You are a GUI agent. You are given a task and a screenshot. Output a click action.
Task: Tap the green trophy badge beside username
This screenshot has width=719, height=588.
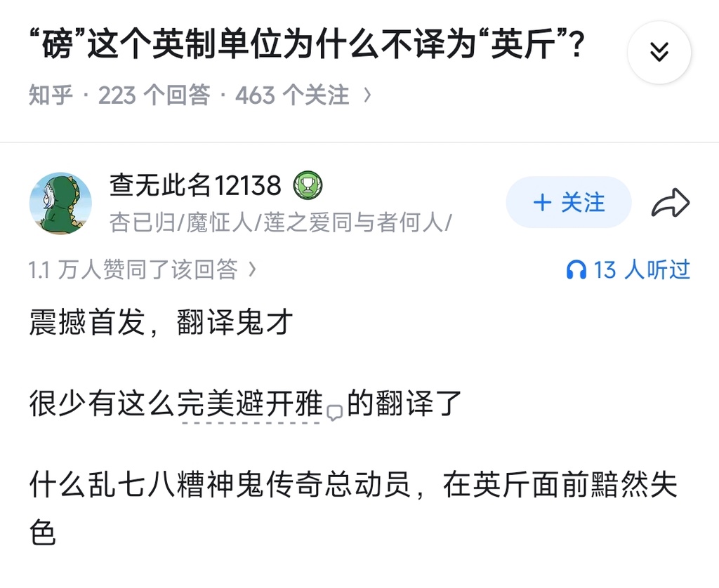(x=308, y=185)
